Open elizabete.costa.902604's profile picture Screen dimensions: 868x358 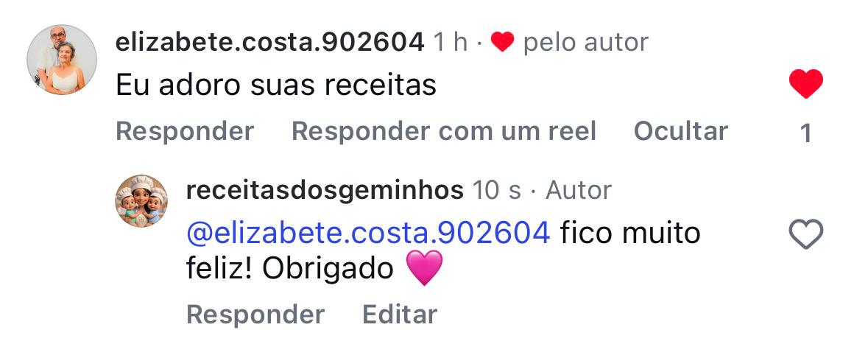(62, 59)
